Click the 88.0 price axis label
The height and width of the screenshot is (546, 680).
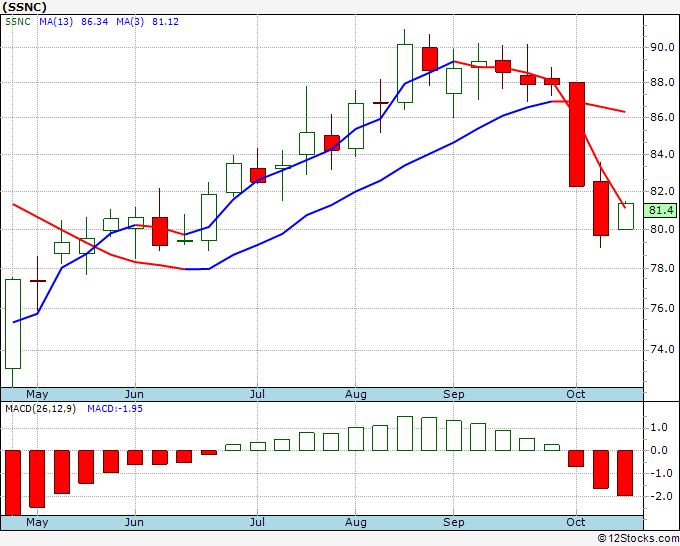coord(662,82)
